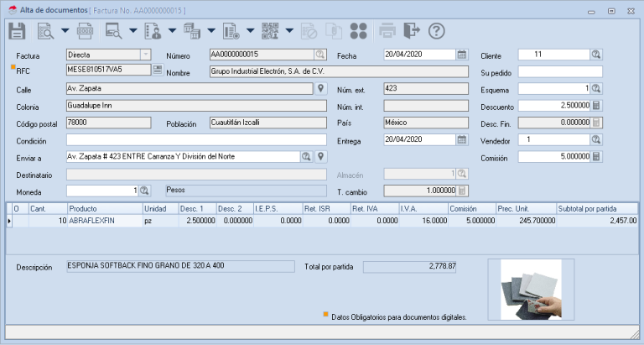This screenshot has width=644, height=345.
Task: Expand the dropdown arrow beside the screen query icon
Action: [133, 30]
